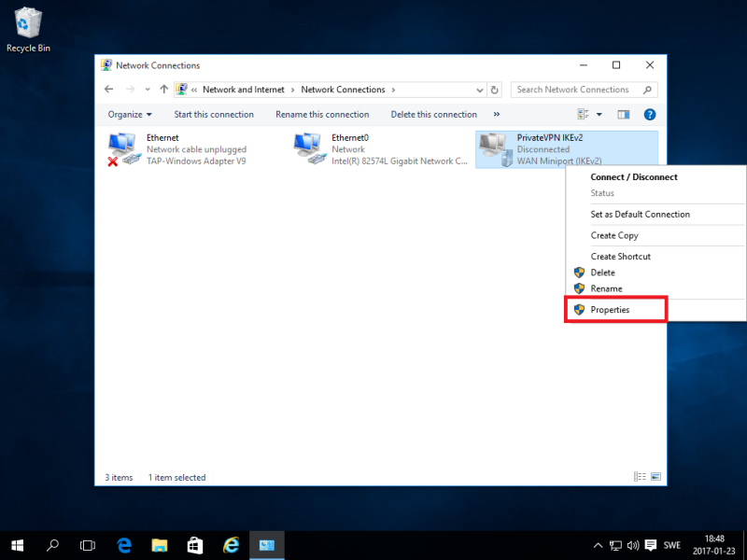Expand address bar history dropdown
Viewport: 747px width, 560px height.
[480, 91]
